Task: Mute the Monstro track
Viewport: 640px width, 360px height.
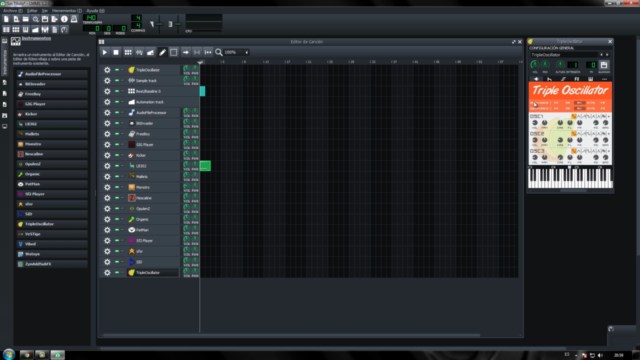Action: [117, 187]
